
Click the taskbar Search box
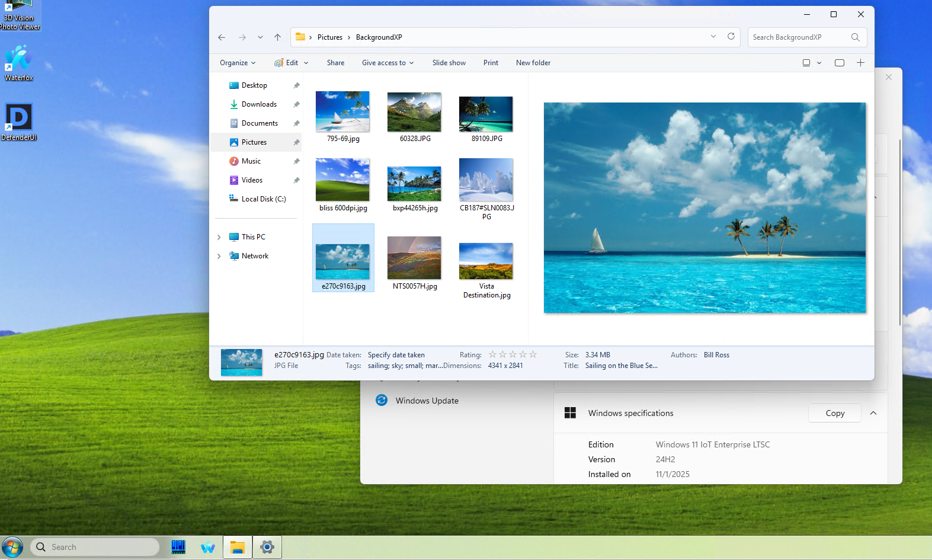[95, 547]
